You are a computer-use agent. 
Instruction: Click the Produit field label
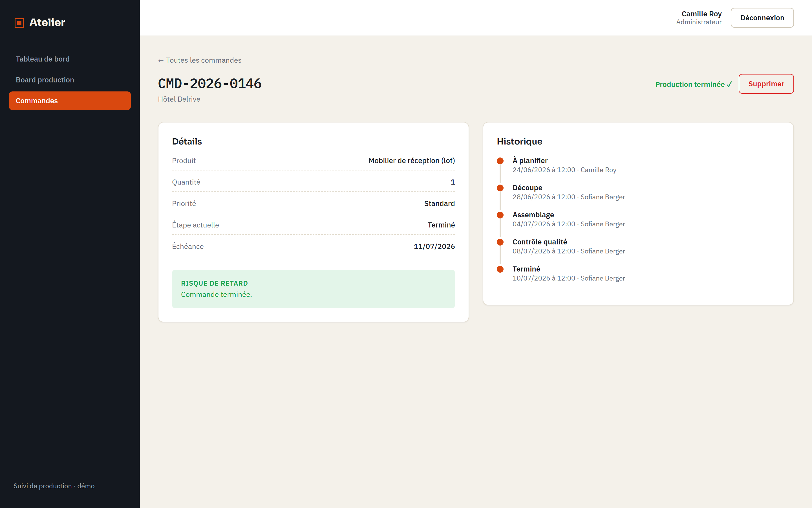(184, 161)
